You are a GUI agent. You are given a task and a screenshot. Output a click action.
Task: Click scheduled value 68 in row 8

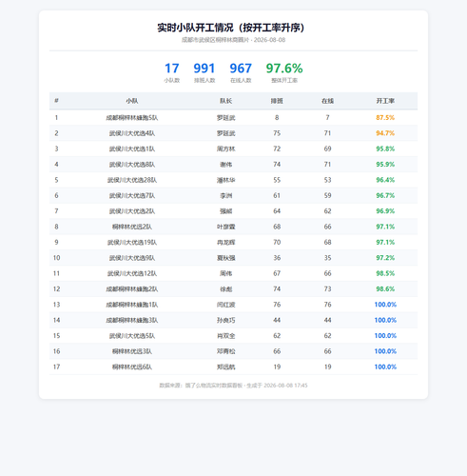click(277, 227)
